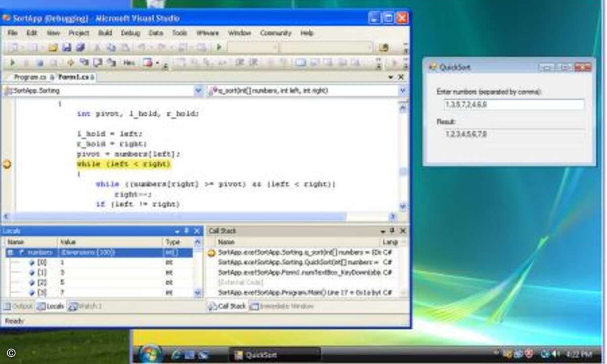
Task: Open the VMware menu
Action: (x=207, y=33)
